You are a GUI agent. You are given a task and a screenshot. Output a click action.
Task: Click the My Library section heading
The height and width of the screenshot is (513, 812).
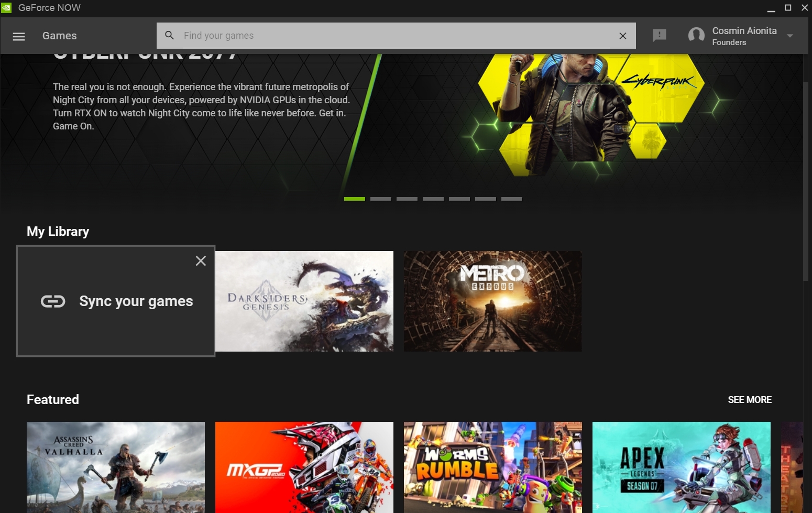click(x=58, y=232)
